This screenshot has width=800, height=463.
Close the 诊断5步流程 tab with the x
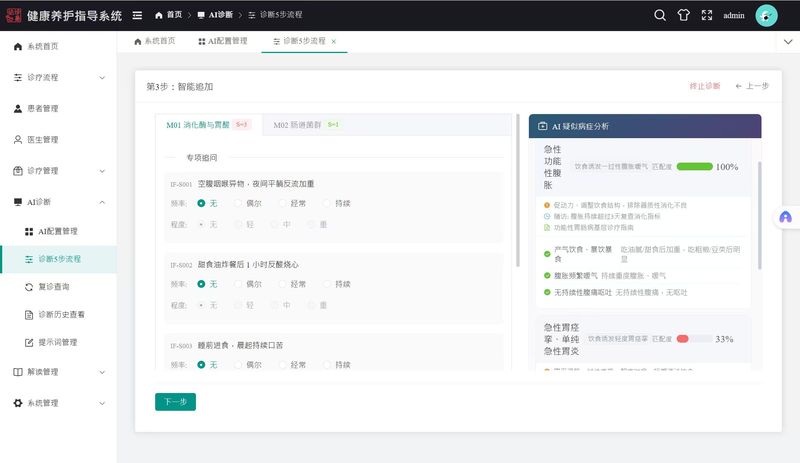coord(334,41)
